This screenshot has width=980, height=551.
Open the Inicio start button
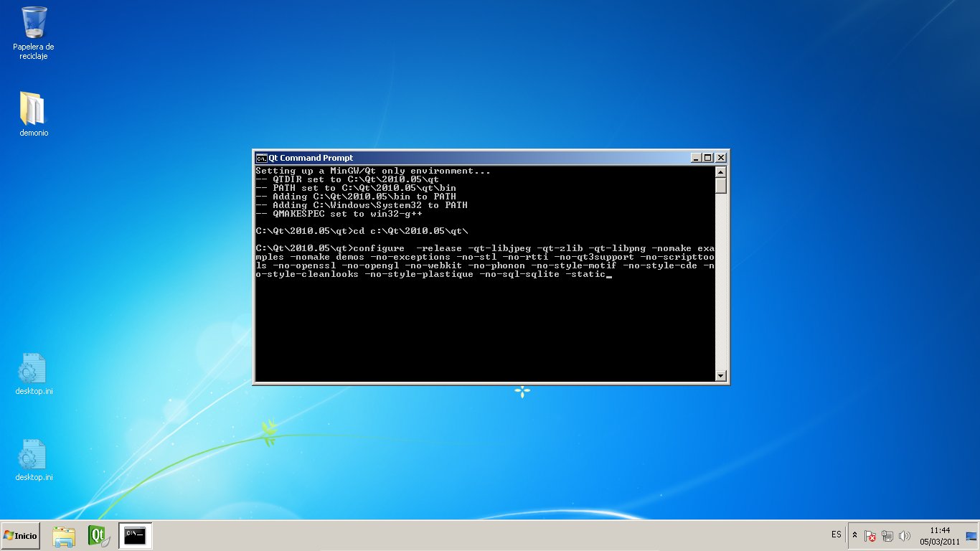(x=20, y=536)
